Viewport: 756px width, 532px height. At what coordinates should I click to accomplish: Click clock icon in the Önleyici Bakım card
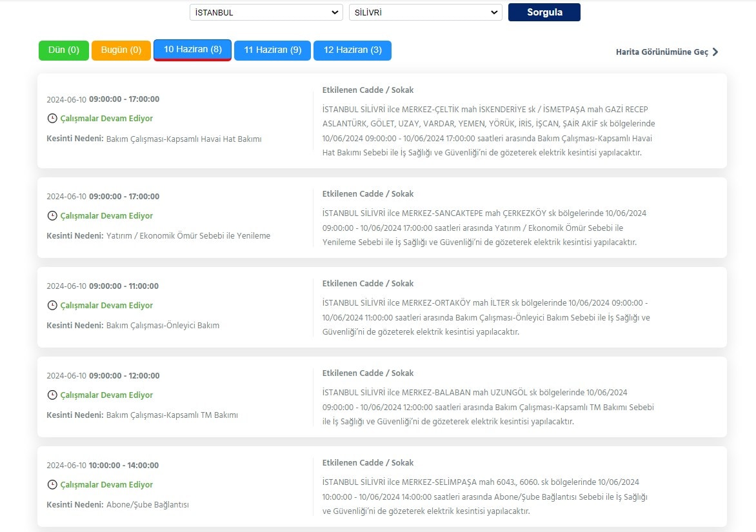52,305
